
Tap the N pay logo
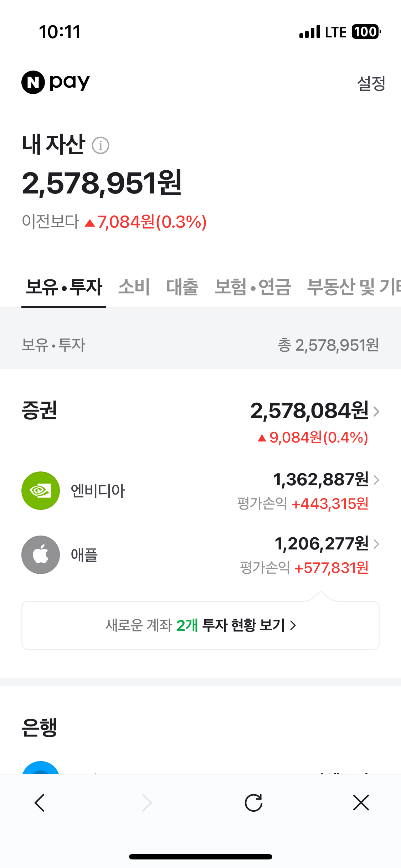(x=56, y=82)
